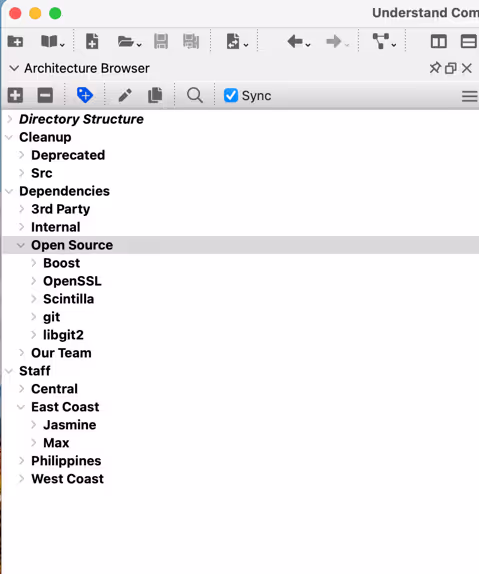Click the save file icon
The height and width of the screenshot is (574, 479).
click(161, 41)
